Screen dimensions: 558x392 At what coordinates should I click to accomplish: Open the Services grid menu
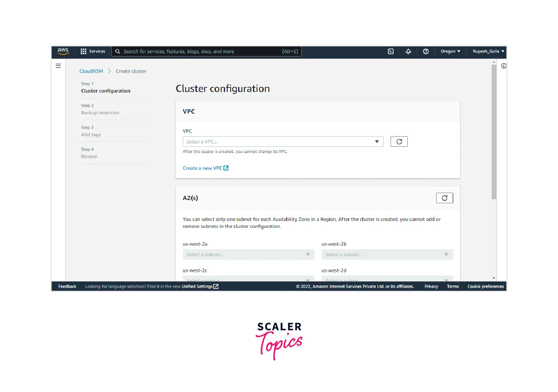pyautogui.click(x=93, y=51)
